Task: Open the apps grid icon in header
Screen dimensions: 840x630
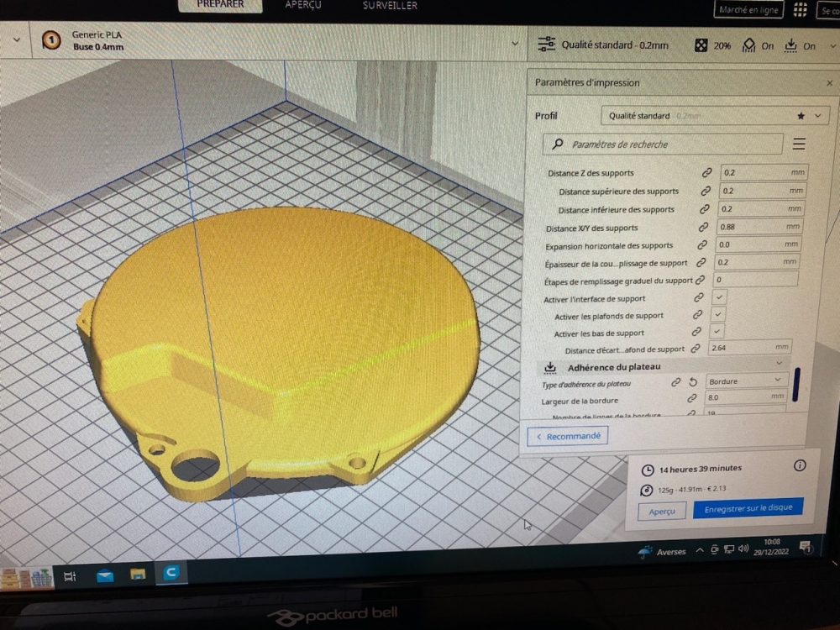Action: (800, 9)
